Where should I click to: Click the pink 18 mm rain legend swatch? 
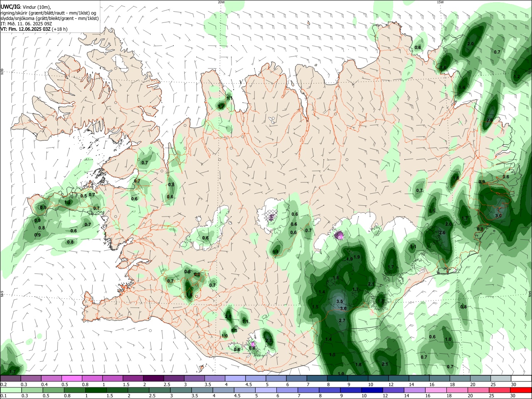tap(457, 390)
